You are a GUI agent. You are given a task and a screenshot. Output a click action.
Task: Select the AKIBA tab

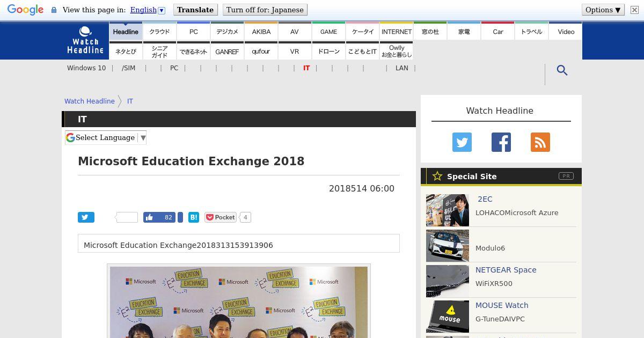pyautogui.click(x=261, y=32)
